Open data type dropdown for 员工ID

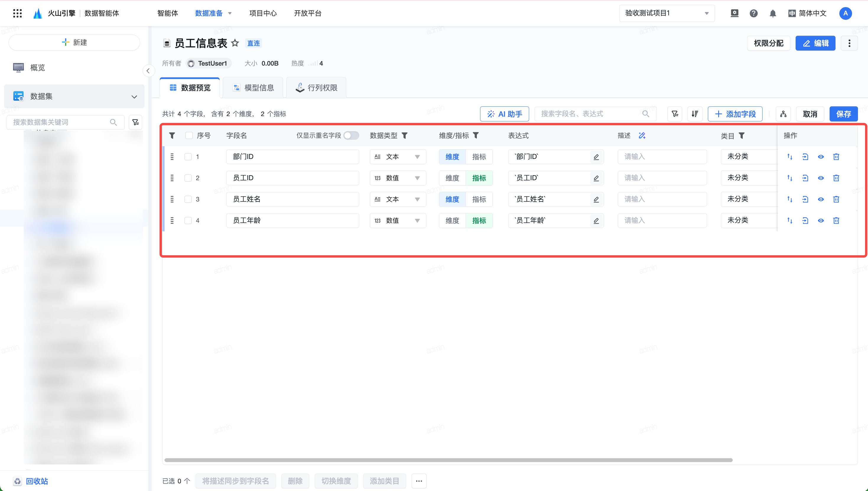pos(398,178)
